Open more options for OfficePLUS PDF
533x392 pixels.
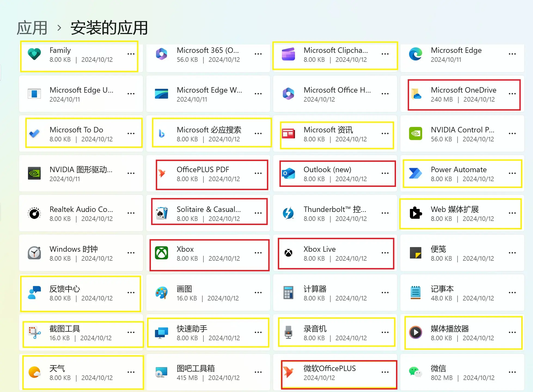click(258, 173)
